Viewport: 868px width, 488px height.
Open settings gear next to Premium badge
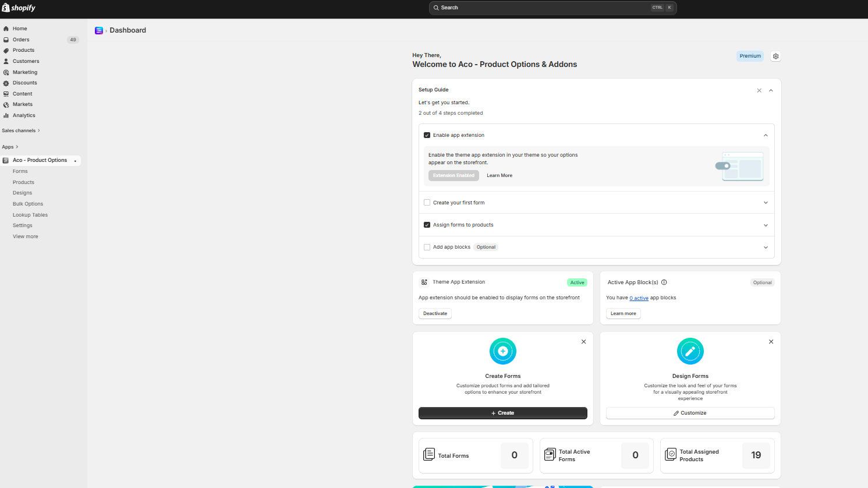(775, 56)
